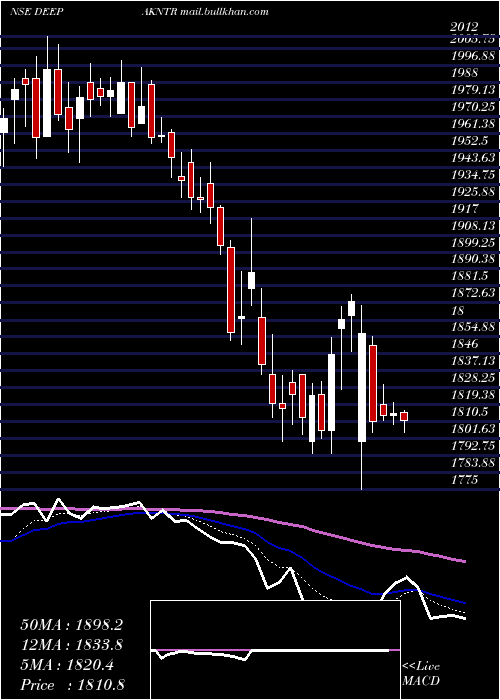Click the 2012 price axis label
The image size is (500, 700).
click(x=464, y=27)
